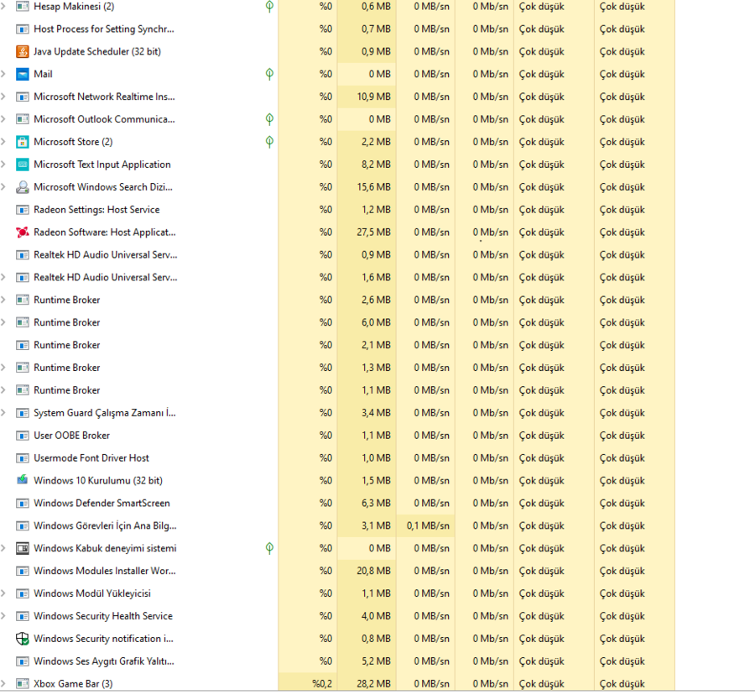
Task: Click the Xbox Game Bar process icon
Action: click(22, 683)
